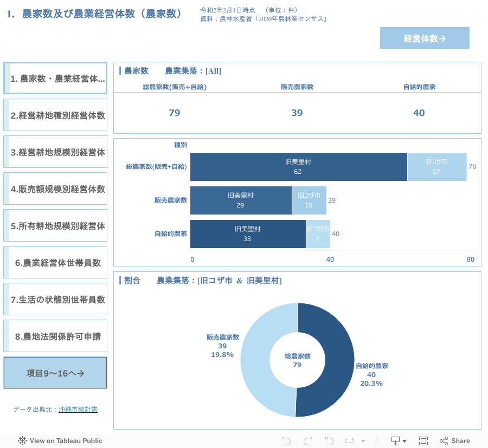Click the Redo arrow in Tableau toolbar
The image size is (488, 448).
(x=308, y=440)
